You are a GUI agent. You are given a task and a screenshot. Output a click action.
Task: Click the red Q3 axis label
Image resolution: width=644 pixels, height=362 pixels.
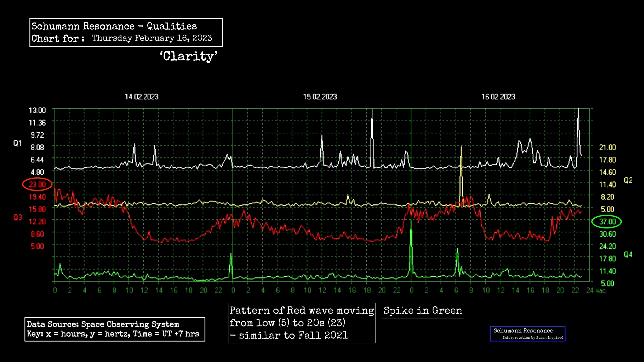[18, 217]
